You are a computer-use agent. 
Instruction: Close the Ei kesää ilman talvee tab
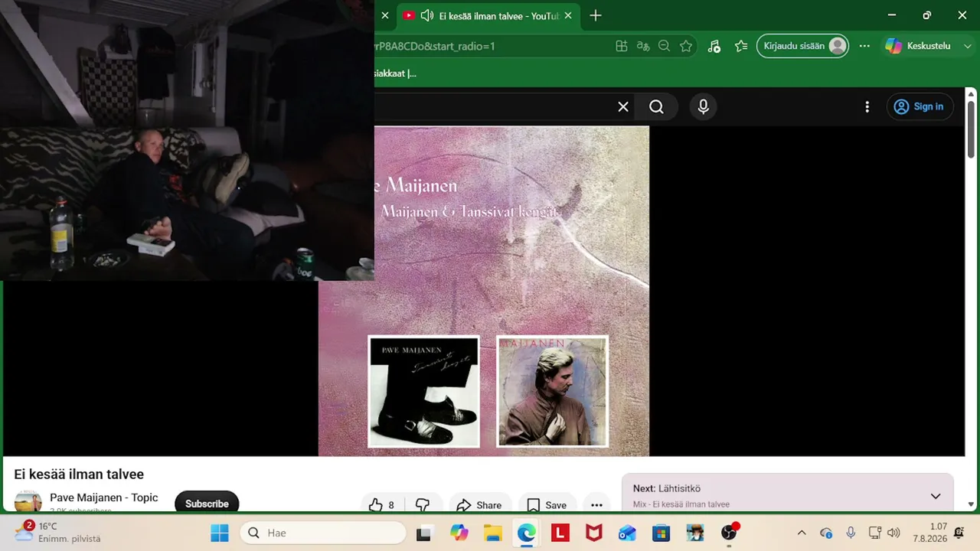click(567, 15)
